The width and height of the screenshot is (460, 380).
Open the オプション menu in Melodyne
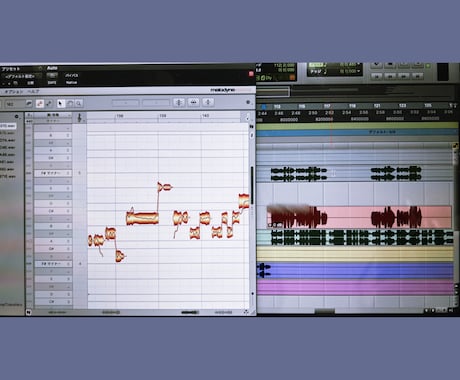(x=13, y=91)
